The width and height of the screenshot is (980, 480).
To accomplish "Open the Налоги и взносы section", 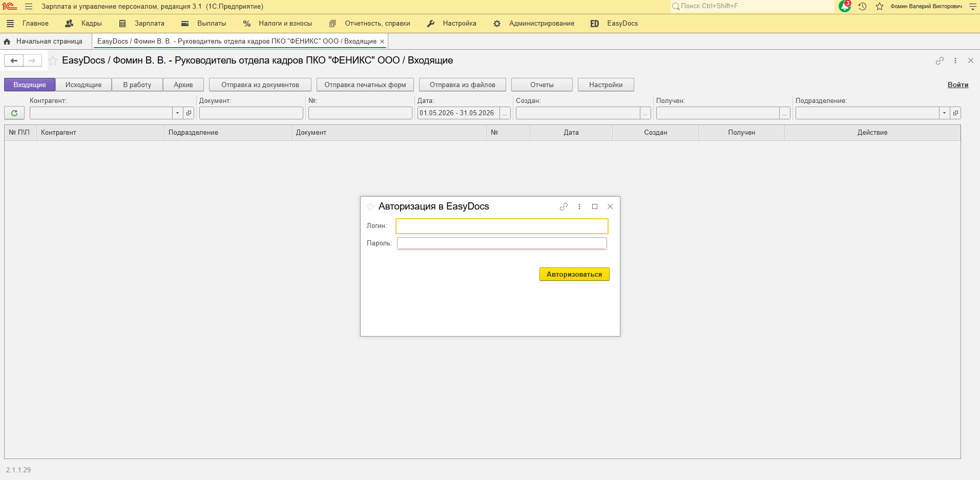I will point(277,24).
